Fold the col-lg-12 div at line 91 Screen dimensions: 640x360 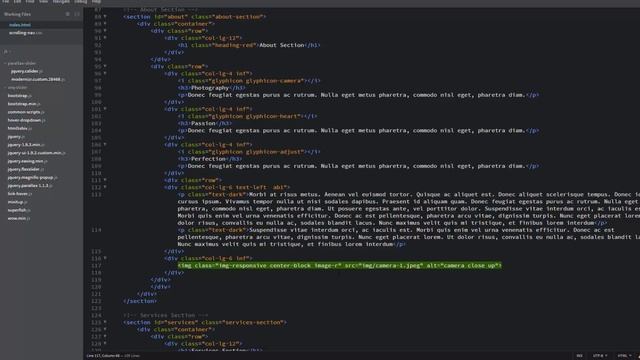coord(105,38)
